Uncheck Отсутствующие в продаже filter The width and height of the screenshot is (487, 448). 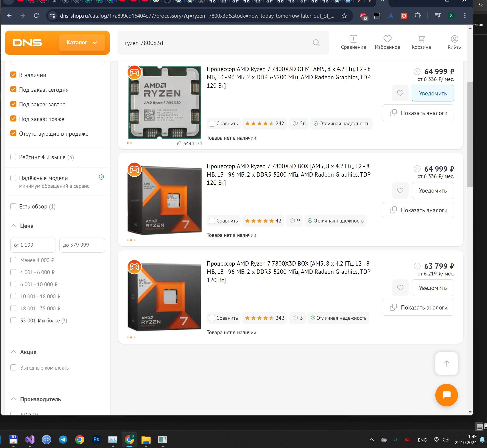(13, 133)
